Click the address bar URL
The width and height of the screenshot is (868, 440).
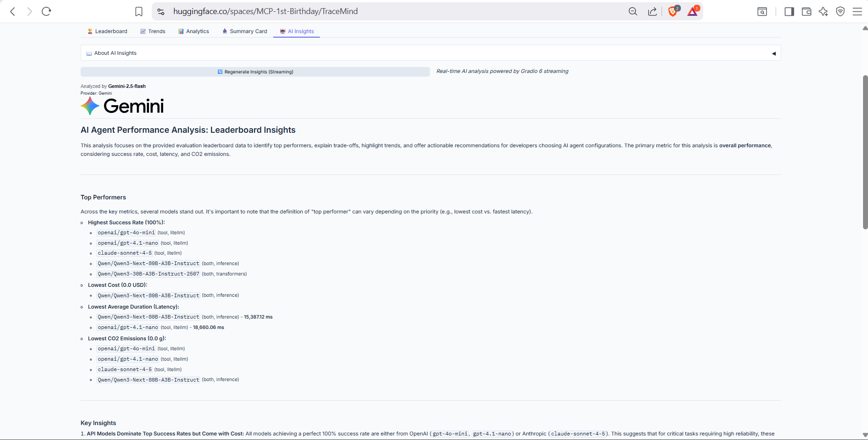tap(265, 11)
